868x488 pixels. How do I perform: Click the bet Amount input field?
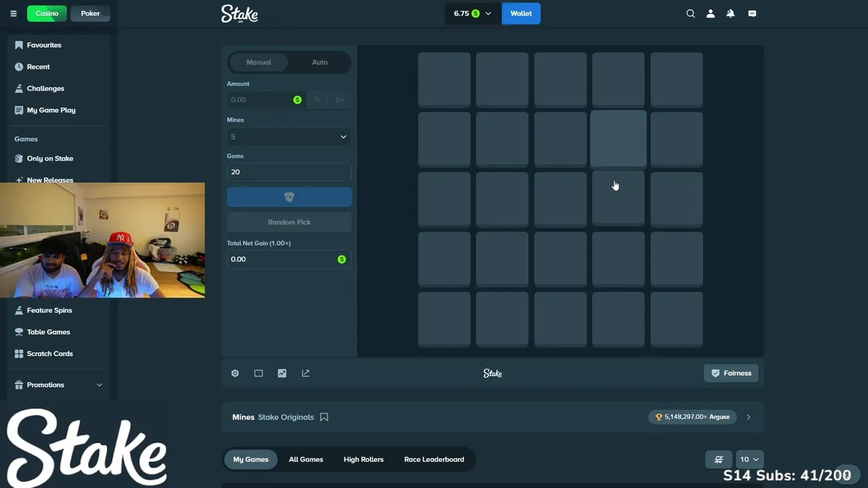tap(266, 100)
